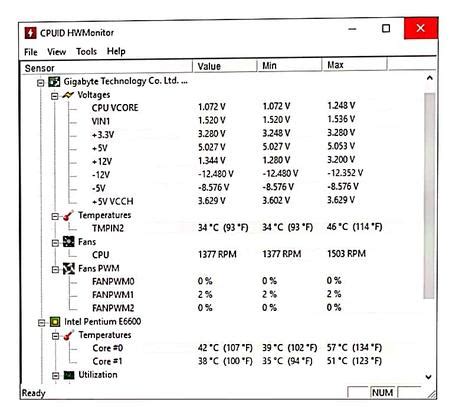Click the NUM status bar indicator
Screen dimensions: 459x412
click(382, 393)
